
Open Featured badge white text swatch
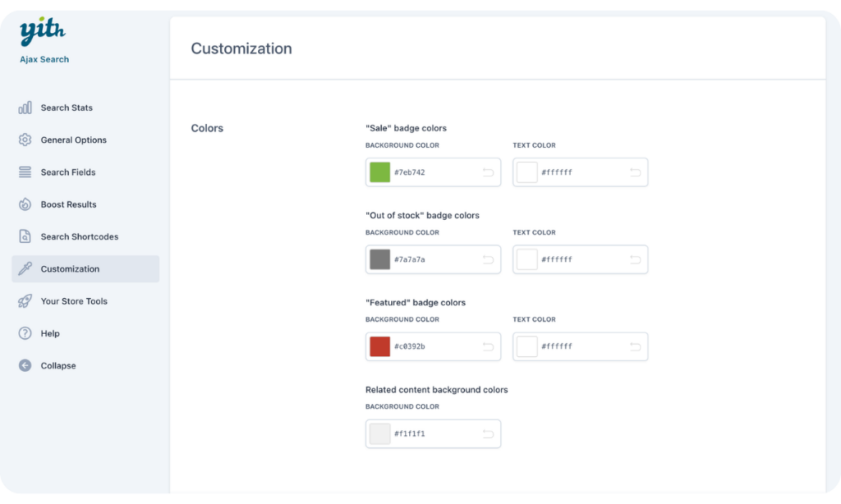[x=526, y=346]
